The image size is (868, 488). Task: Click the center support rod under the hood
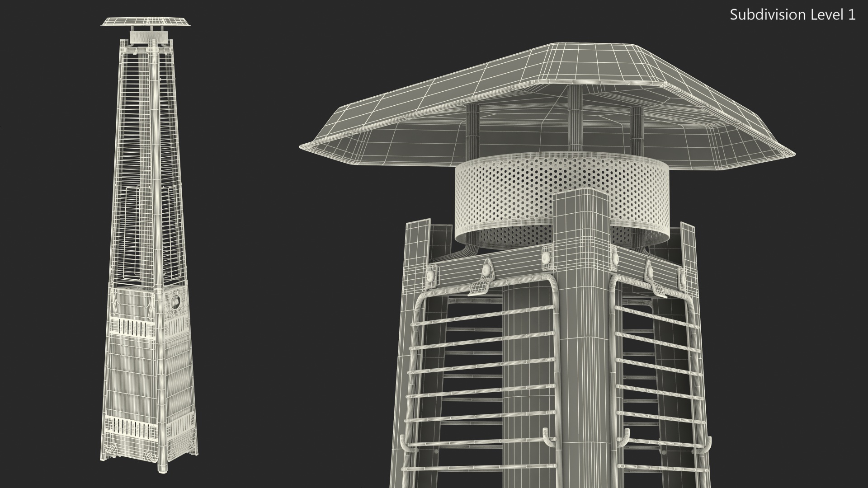point(575,117)
